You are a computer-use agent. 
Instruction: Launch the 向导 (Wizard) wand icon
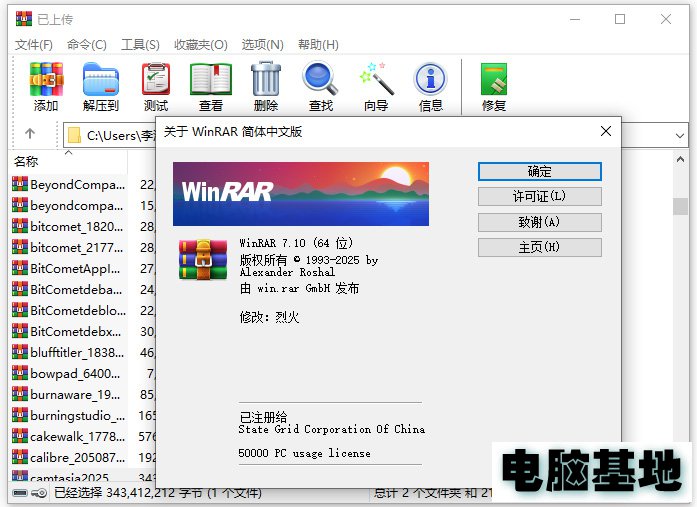pyautogui.click(x=377, y=80)
